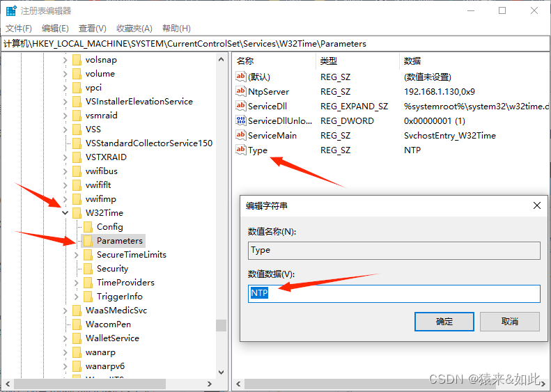Click the tree pane horizontal scroll right arrow
The height and width of the screenshot is (392, 551).
point(210,384)
